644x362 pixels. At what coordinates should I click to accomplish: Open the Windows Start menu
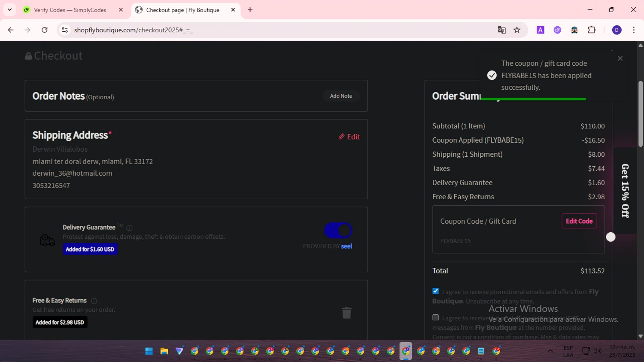[149, 351]
